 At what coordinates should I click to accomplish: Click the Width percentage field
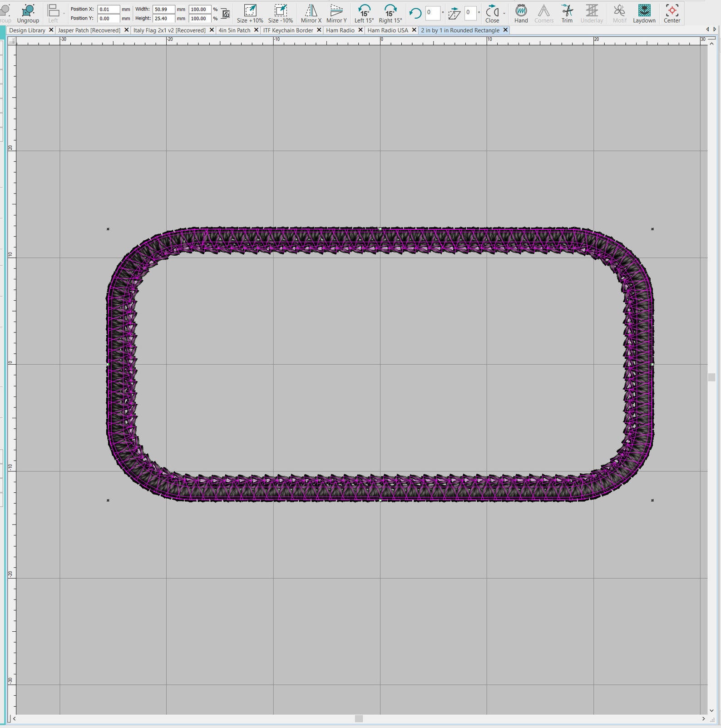pyautogui.click(x=200, y=9)
